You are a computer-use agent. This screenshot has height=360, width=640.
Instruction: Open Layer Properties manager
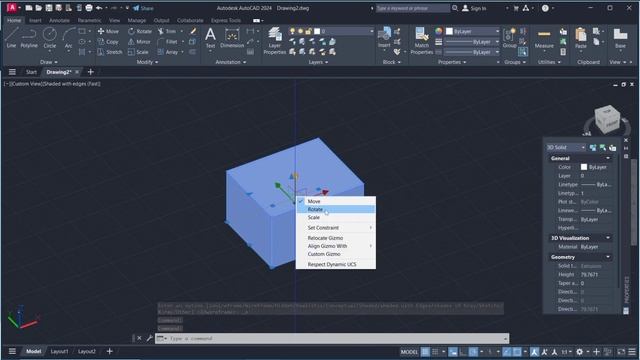pyautogui.click(x=275, y=41)
